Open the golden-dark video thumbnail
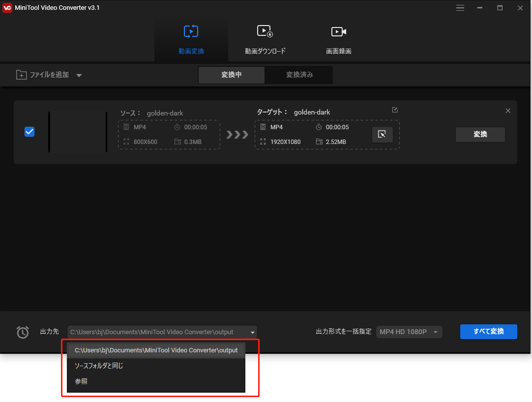Screen dimensions: 532x402 (x=78, y=132)
